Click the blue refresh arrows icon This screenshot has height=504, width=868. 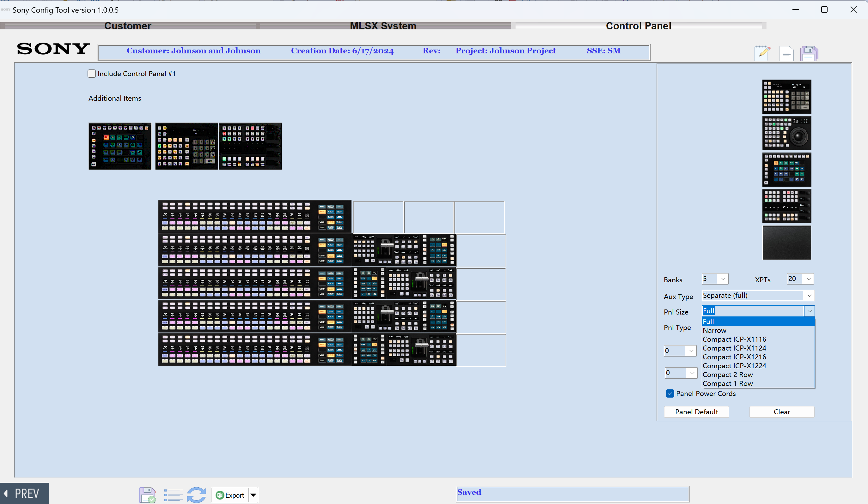tap(196, 495)
